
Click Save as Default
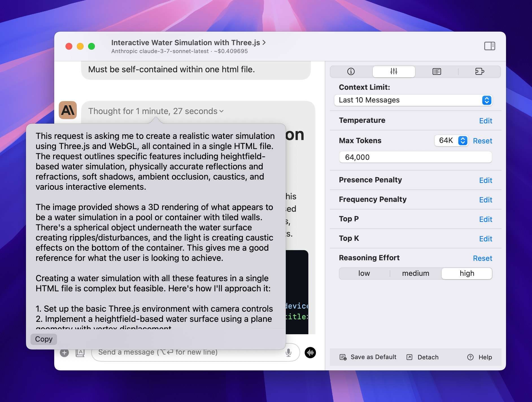coord(368,357)
